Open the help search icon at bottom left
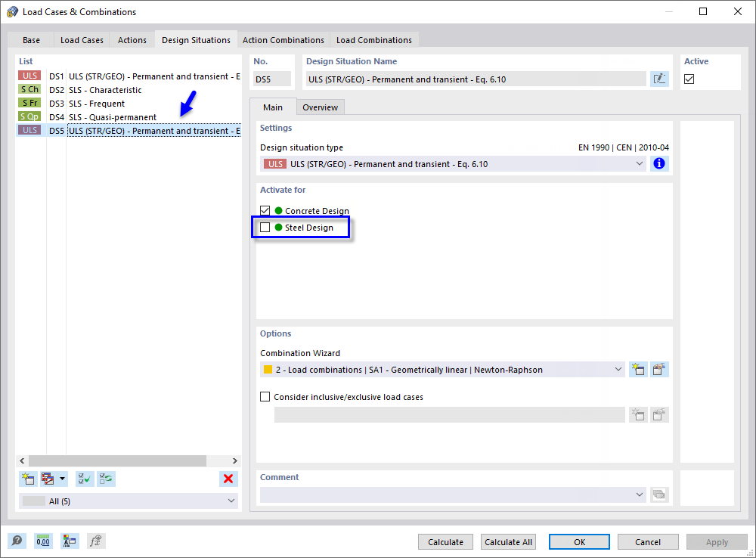Image resolution: width=756 pixels, height=558 pixels. click(17, 541)
